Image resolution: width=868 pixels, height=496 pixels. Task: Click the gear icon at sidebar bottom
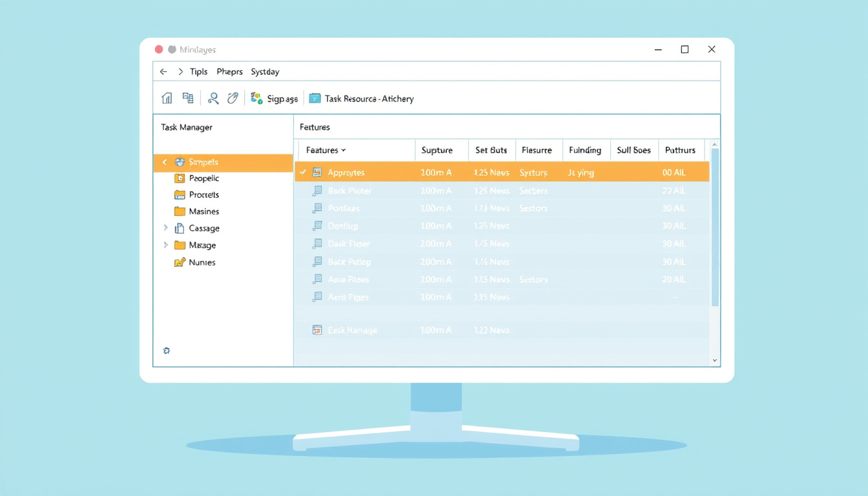point(167,351)
